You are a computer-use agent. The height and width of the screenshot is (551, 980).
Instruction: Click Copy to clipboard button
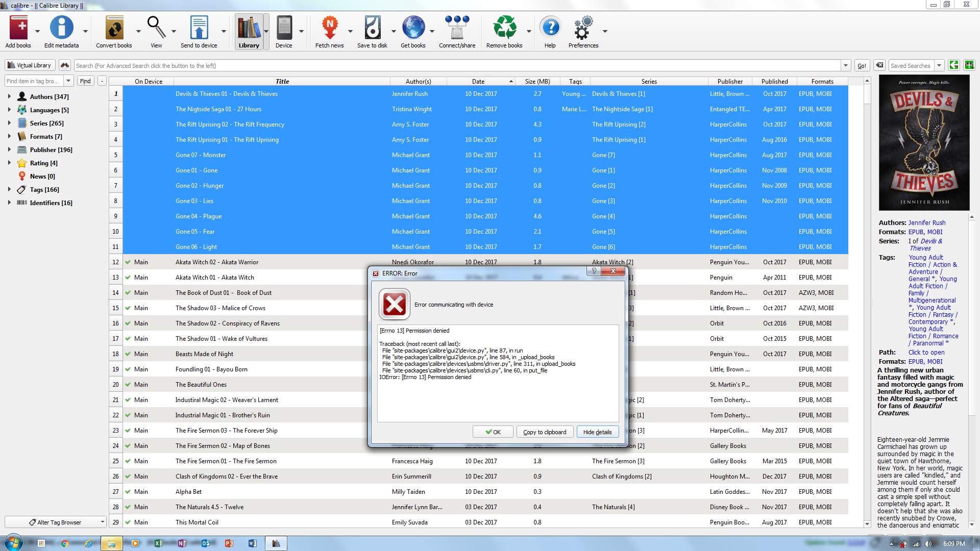(545, 432)
